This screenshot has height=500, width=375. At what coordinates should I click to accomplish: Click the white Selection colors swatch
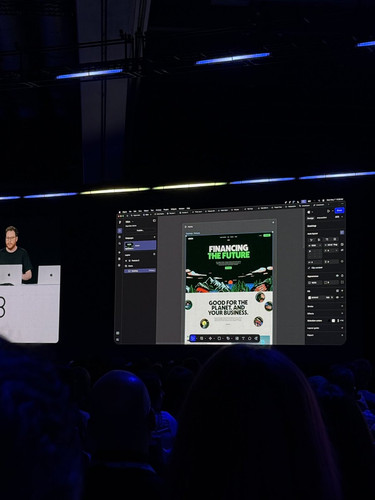(x=333, y=321)
